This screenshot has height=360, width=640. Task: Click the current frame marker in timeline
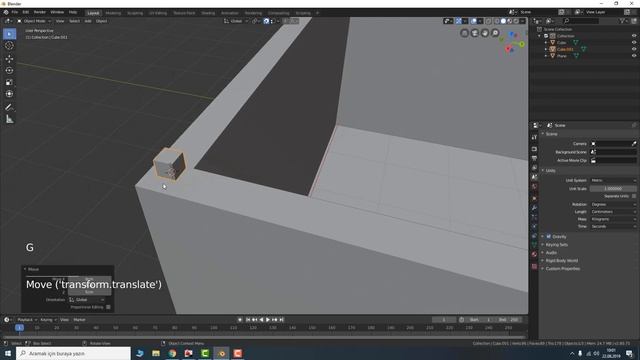coord(19,328)
